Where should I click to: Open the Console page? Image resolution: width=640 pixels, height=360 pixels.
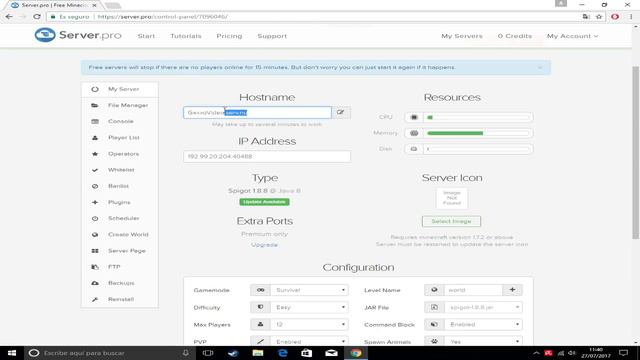pos(120,121)
